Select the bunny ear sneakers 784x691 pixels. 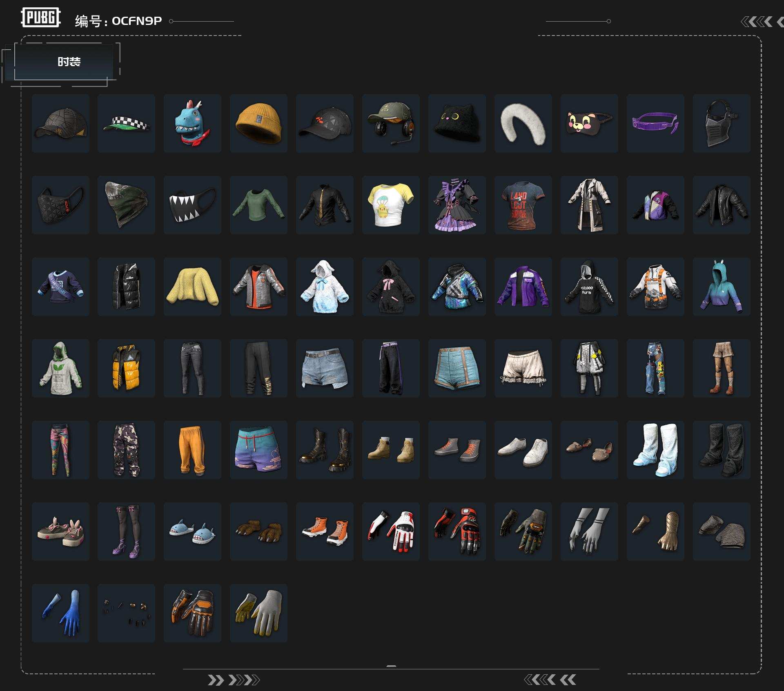click(60, 531)
